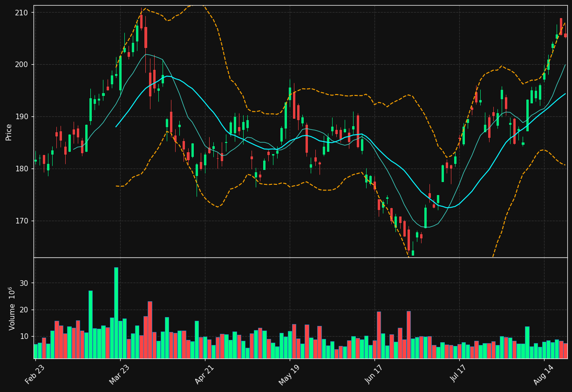The height and width of the screenshot is (392, 572).
Task: Click the 30 volume axis label
Action: point(24,284)
